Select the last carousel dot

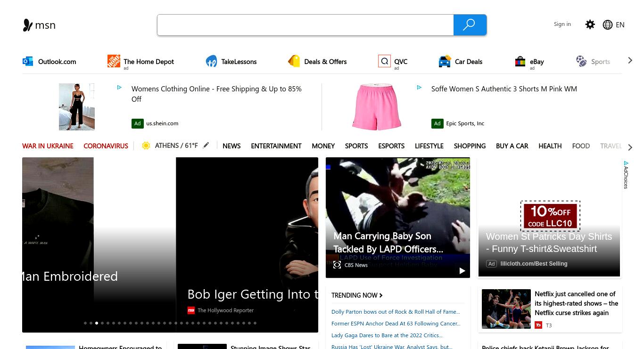click(x=255, y=323)
